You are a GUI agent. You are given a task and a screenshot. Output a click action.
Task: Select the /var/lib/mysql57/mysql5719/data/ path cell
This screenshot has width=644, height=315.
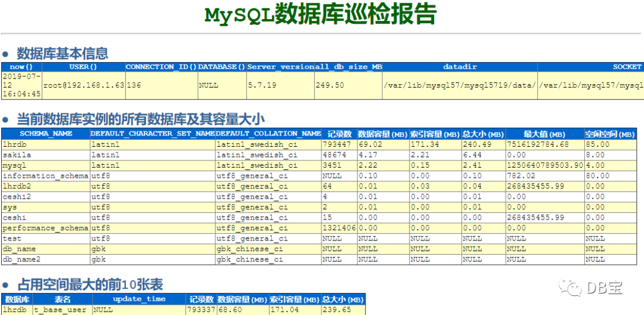pos(460,85)
